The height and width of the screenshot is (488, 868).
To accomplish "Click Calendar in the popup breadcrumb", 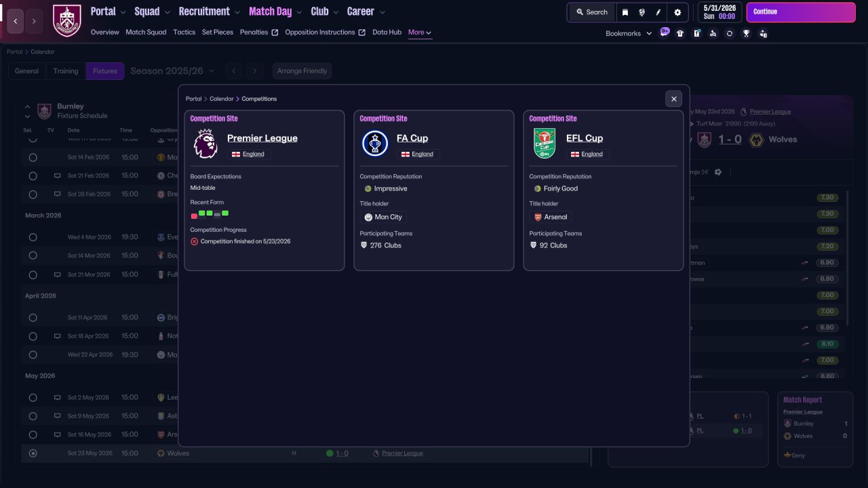I will (222, 99).
